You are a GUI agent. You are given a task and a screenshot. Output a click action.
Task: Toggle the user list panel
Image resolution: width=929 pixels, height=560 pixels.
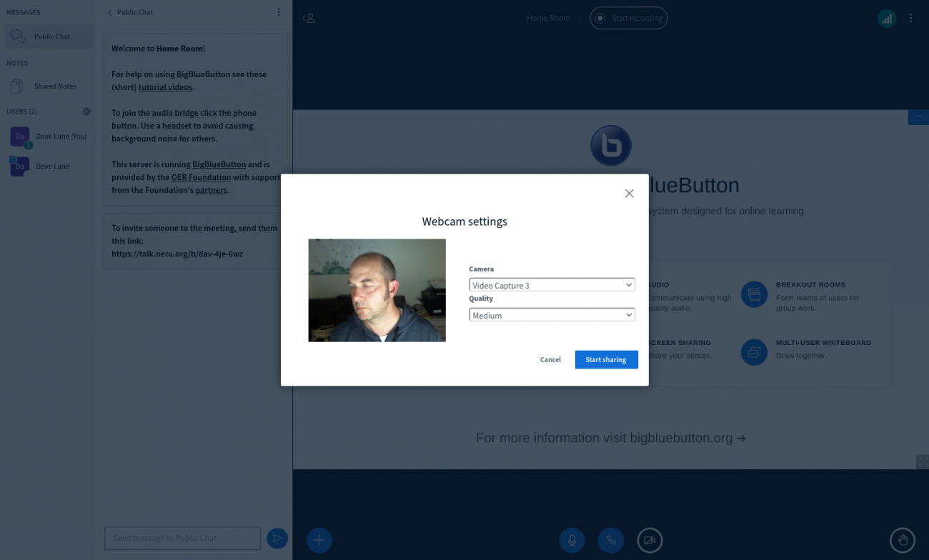pos(309,18)
